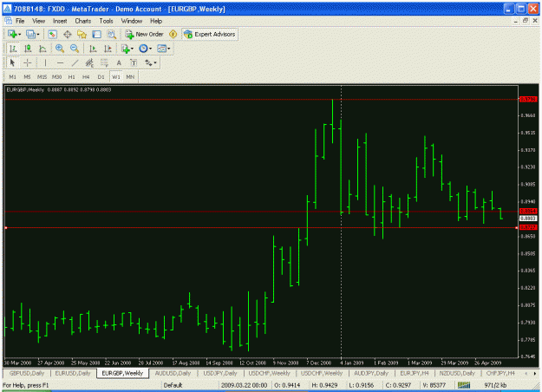
Task: Switch to M5 timeframe
Action: click(x=27, y=76)
